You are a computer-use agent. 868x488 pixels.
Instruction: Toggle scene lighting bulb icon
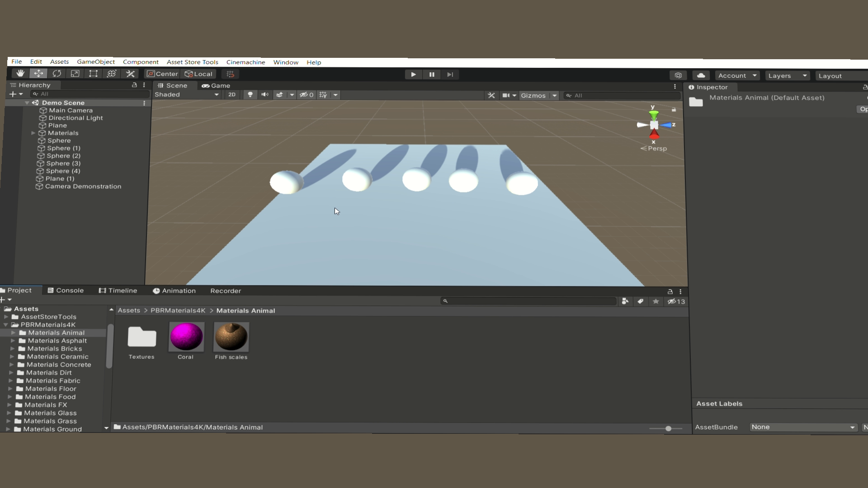tap(250, 94)
